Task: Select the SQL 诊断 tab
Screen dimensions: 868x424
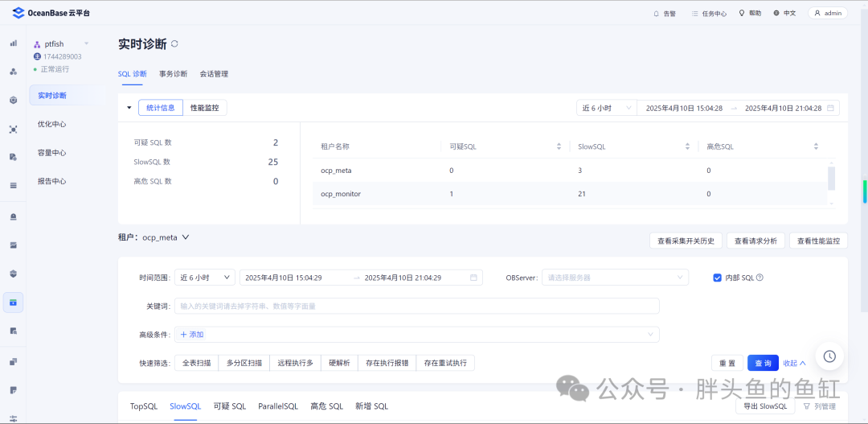Action: [x=133, y=74]
